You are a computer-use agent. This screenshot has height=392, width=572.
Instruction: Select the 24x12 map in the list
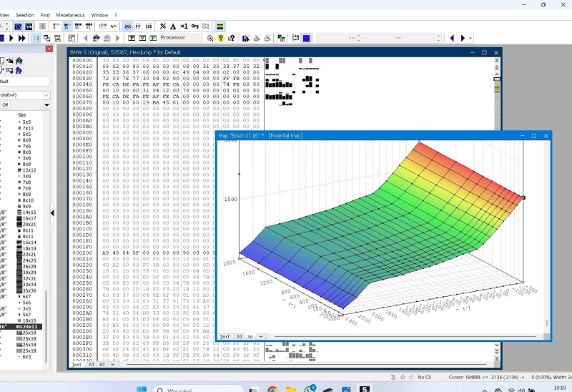click(31, 327)
